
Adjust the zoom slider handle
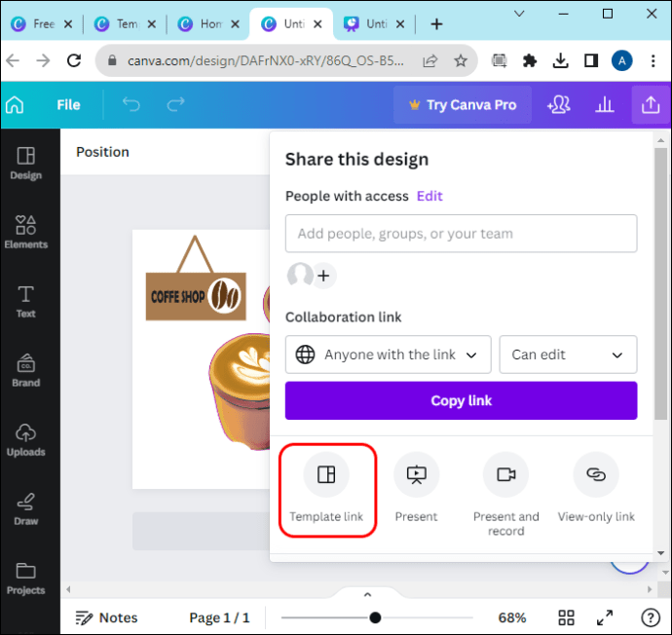(375, 617)
